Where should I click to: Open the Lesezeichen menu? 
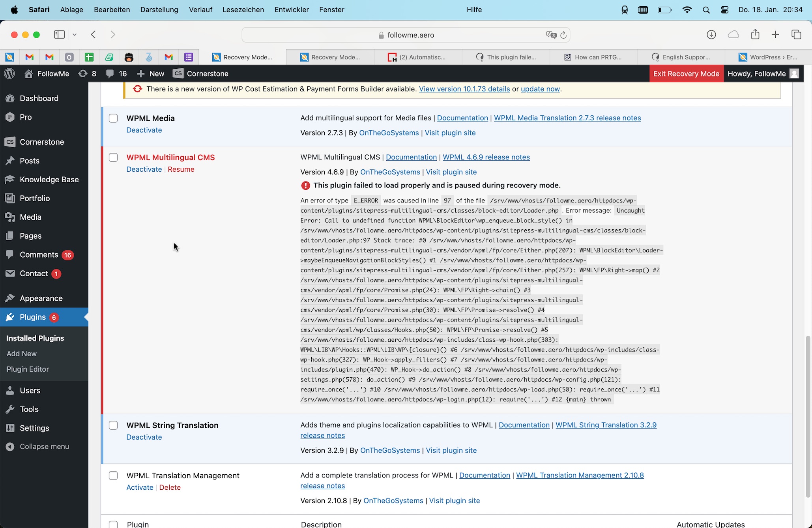point(243,9)
